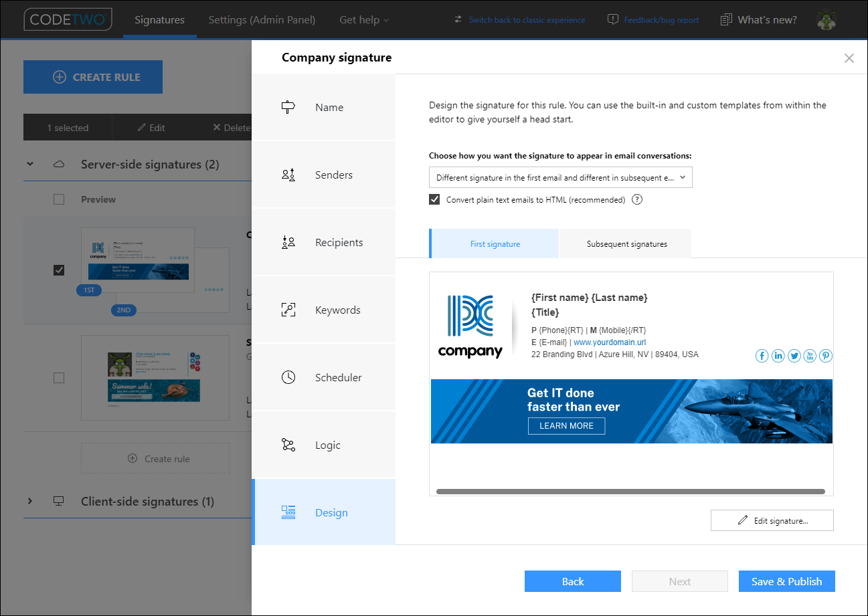Screen dimensions: 868x616
Task: Click the monitor icon beside Client-side signatures
Action: 59,501
